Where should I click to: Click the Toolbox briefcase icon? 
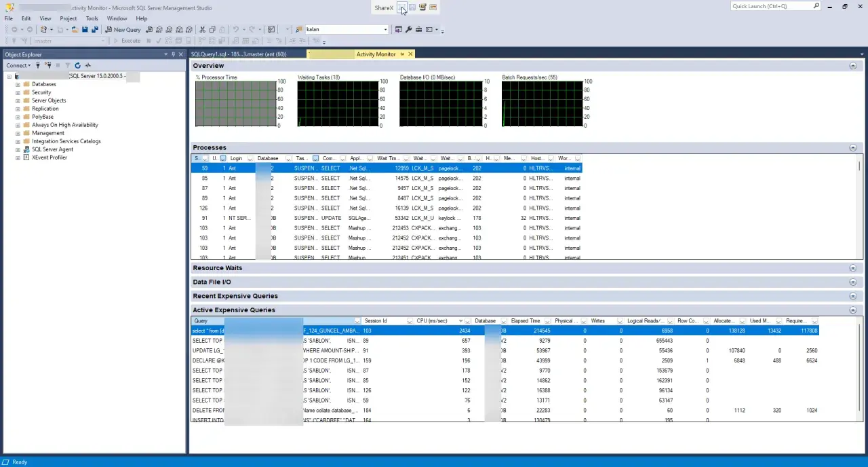point(418,29)
